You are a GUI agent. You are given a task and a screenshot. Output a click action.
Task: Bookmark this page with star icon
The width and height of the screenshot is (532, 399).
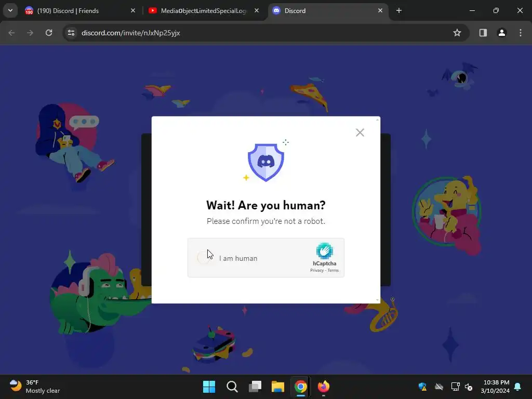pyautogui.click(x=457, y=33)
